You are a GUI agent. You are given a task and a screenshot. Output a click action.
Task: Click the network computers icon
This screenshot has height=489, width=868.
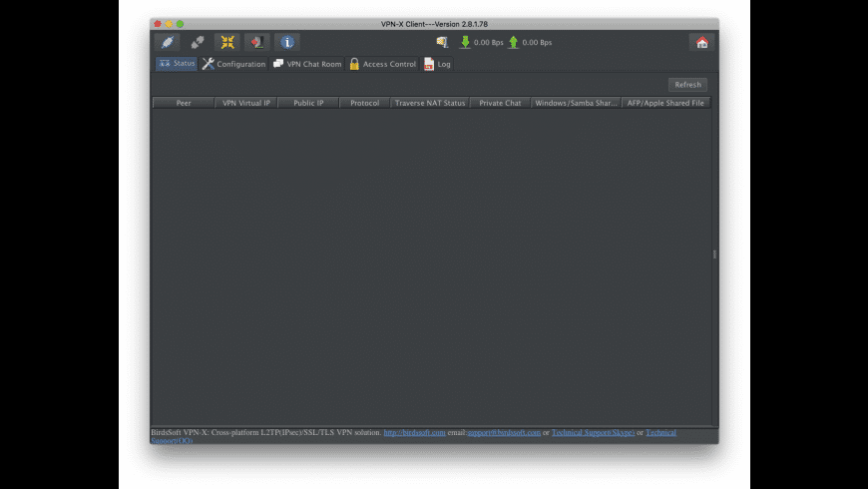442,42
